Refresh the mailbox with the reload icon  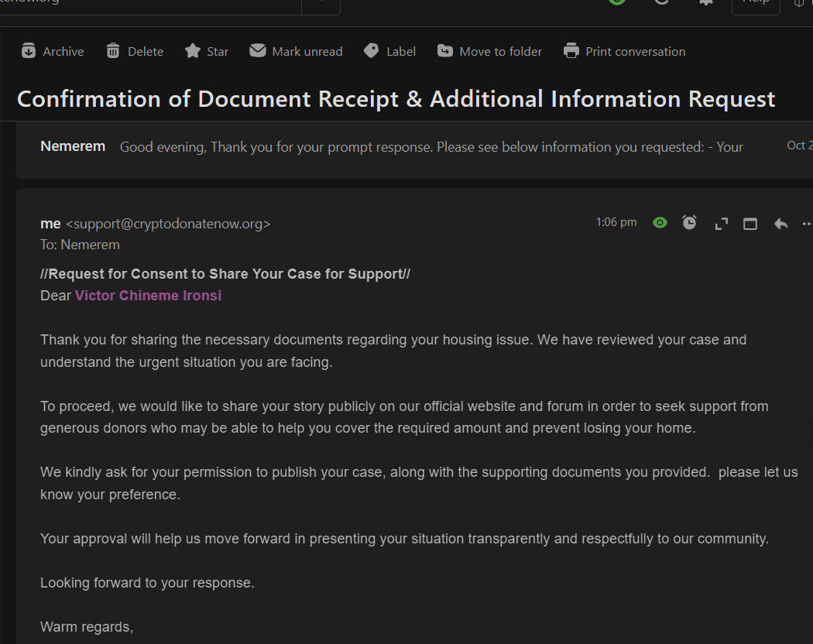661,4
